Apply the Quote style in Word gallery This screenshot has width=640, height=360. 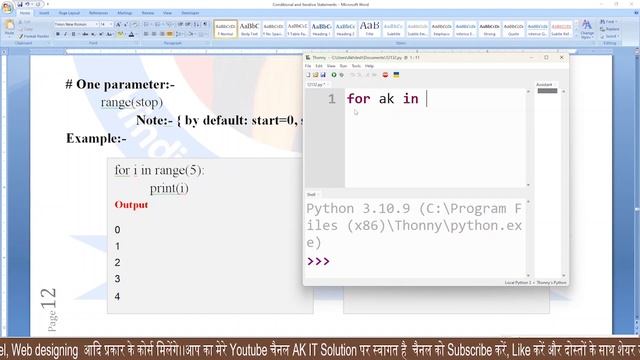(x=513, y=29)
